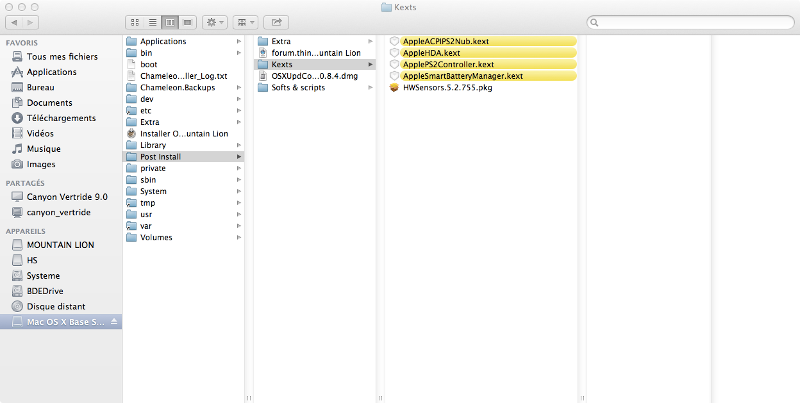
Task: Open the Systeme volume
Action: [61, 275]
